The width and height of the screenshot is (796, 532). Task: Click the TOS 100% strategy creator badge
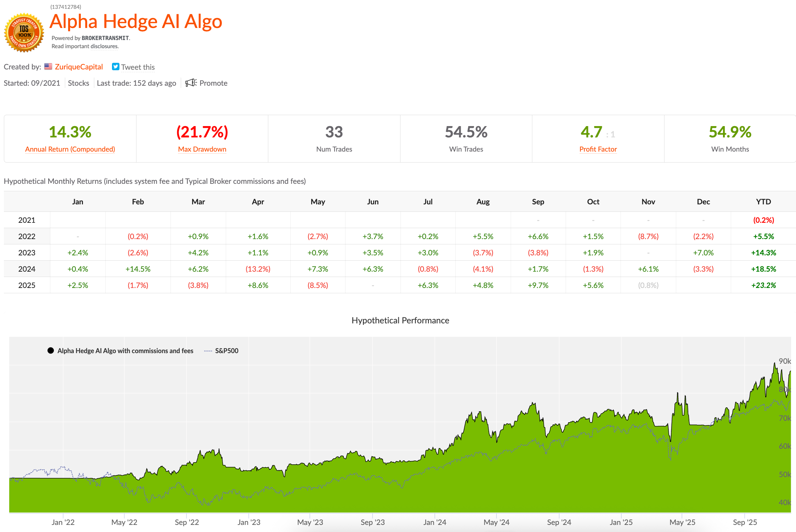coord(24,33)
